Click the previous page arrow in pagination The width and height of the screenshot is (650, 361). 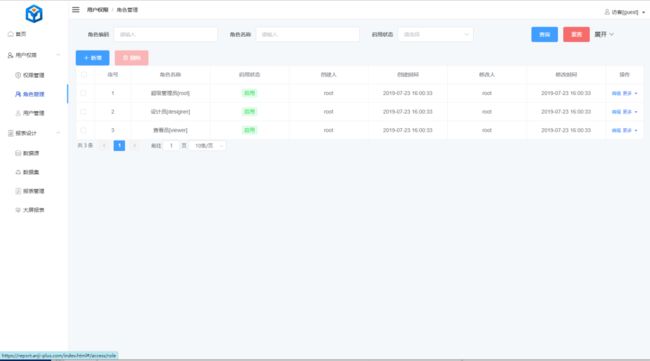click(x=104, y=145)
